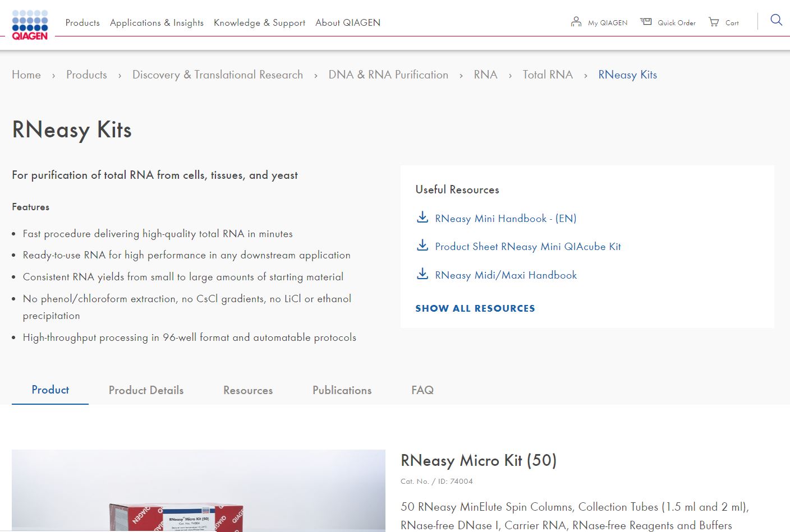Viewport: 790px width, 532px height.
Task: Open the search magnifier icon
Action: pyautogui.click(x=776, y=20)
